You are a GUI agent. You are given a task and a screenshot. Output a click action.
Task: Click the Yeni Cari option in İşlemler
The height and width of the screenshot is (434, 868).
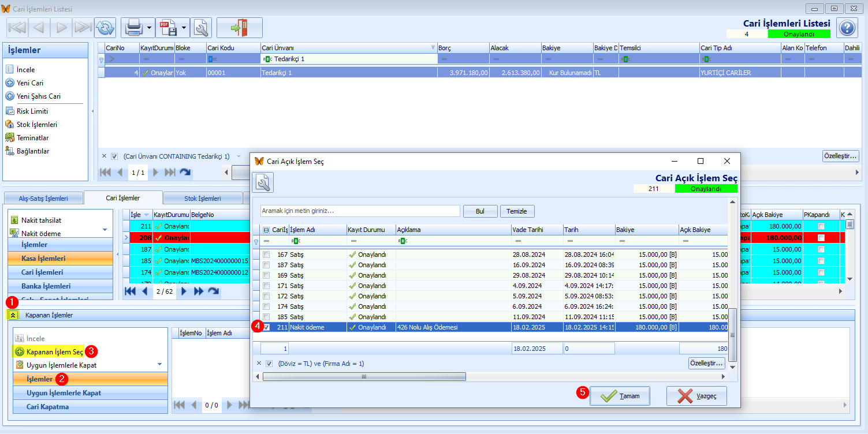pos(29,83)
